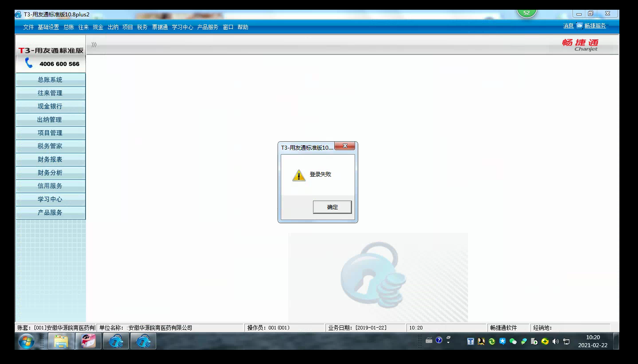Open the cartoon character app on taskbar
Viewport: 638px width, 364px height.
[89, 341]
